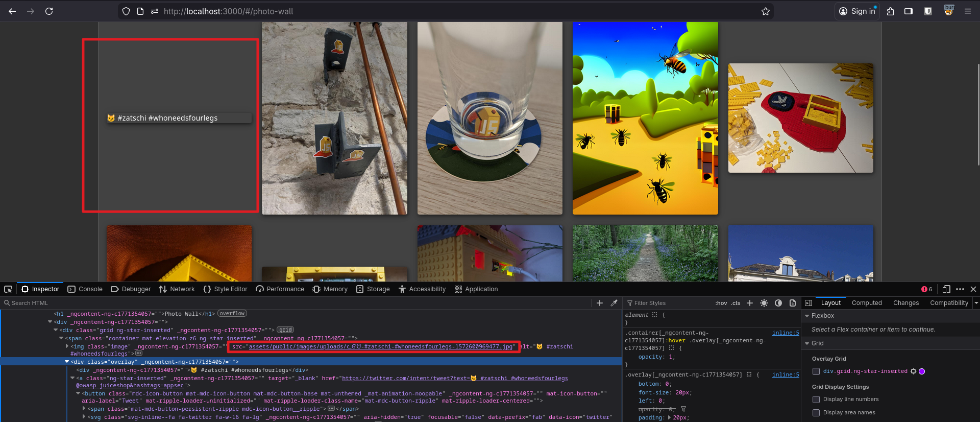Check the Display line numbers option

pos(816,400)
